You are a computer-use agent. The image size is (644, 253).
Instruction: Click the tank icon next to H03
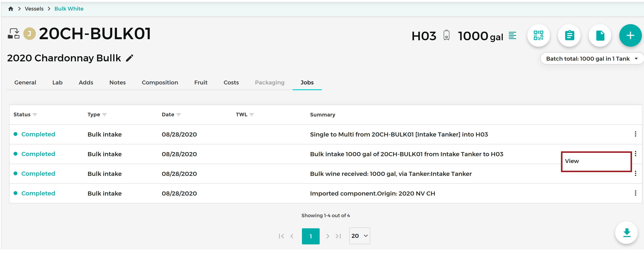(x=446, y=35)
